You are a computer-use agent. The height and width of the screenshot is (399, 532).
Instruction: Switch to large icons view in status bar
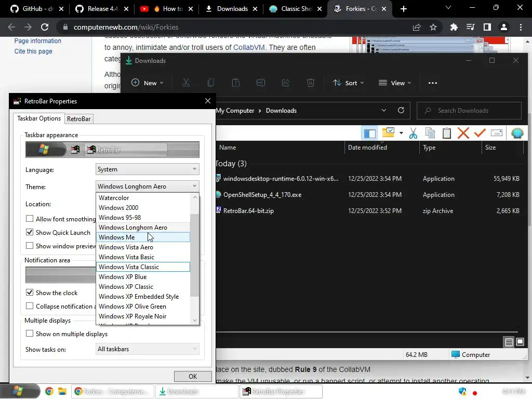tap(520, 342)
